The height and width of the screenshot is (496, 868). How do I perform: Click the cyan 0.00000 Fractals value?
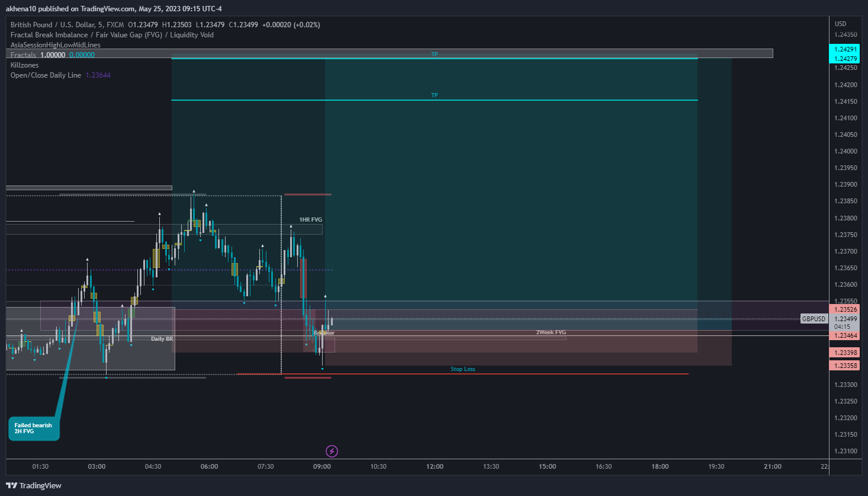[x=82, y=55]
